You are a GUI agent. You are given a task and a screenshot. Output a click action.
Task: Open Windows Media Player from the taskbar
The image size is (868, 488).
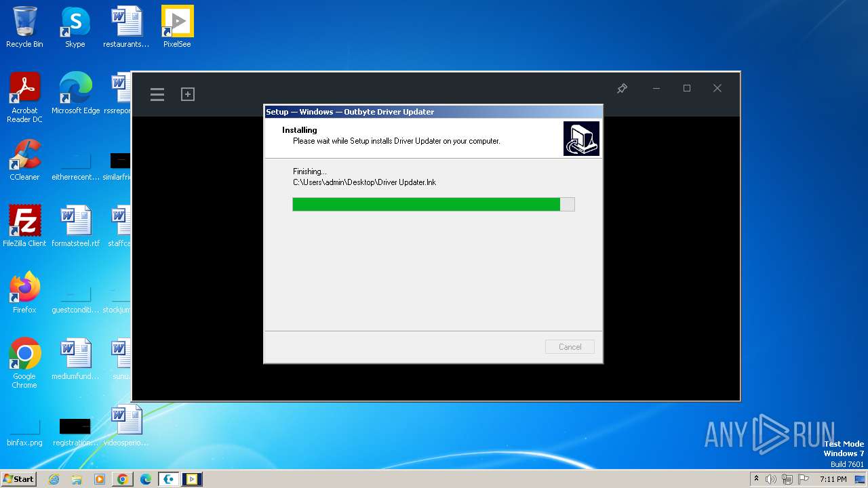coord(100,479)
